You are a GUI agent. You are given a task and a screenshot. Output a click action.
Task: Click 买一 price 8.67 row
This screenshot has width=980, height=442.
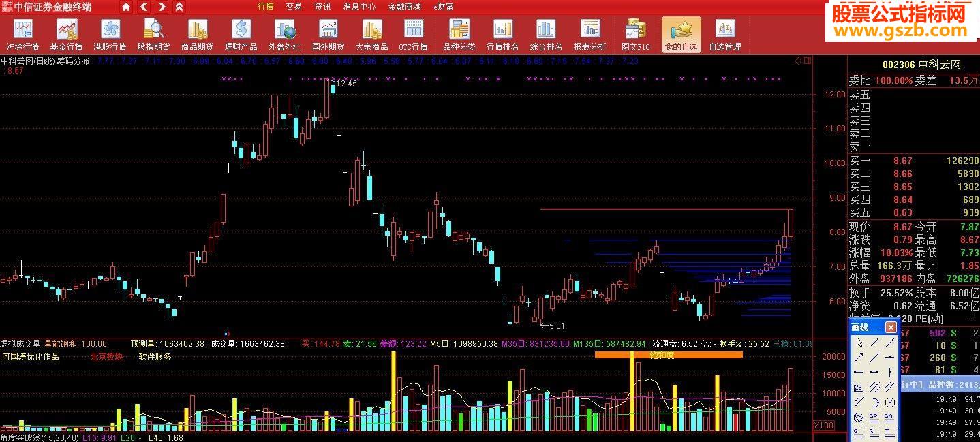click(914, 161)
